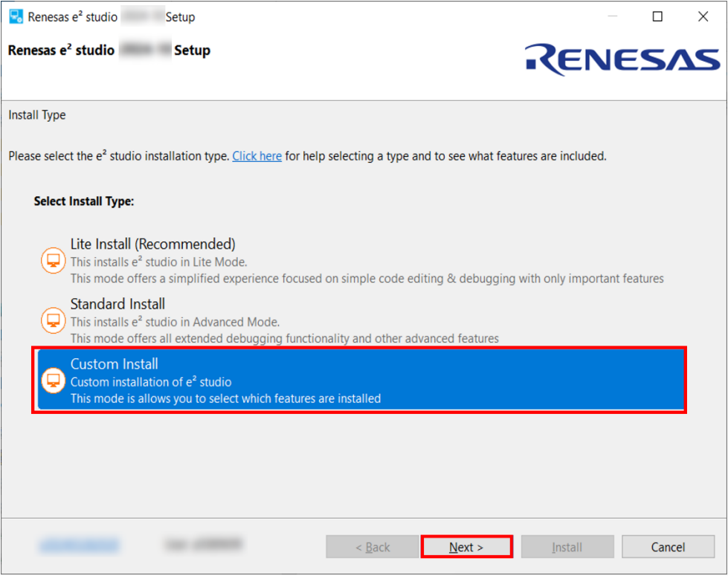Screen dimensions: 728x576
Task: Click the 'simplified experience' Lite Mode description line
Action: (367, 279)
